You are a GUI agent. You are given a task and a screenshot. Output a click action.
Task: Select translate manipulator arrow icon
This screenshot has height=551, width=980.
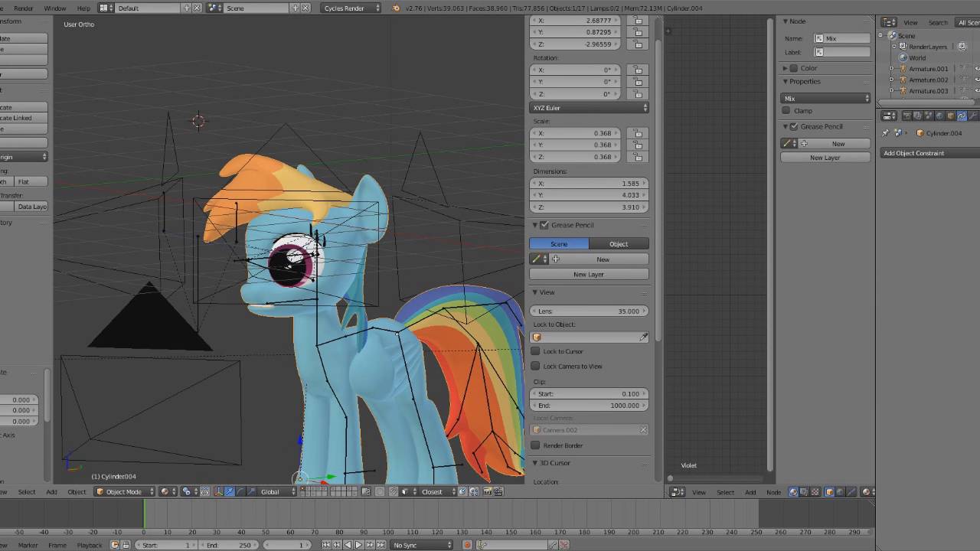(x=230, y=491)
